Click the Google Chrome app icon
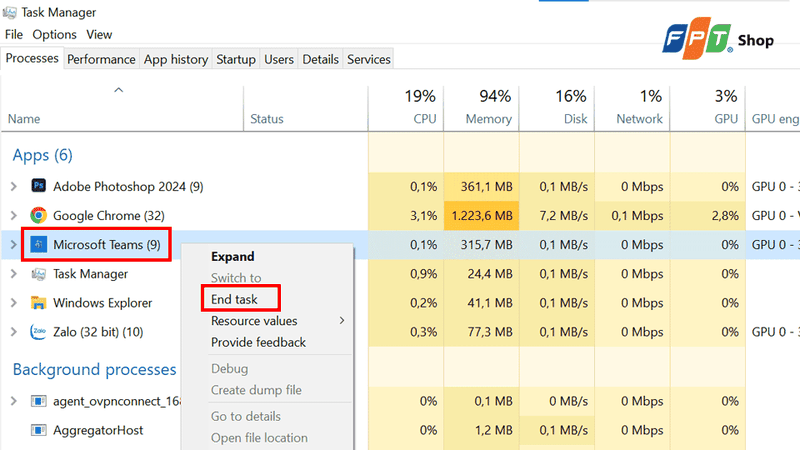 click(38, 215)
